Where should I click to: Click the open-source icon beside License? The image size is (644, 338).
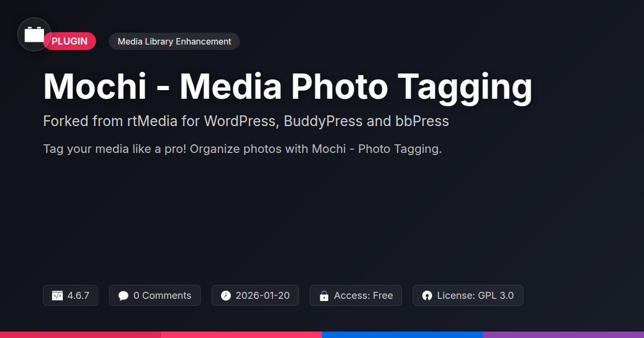coord(427,296)
